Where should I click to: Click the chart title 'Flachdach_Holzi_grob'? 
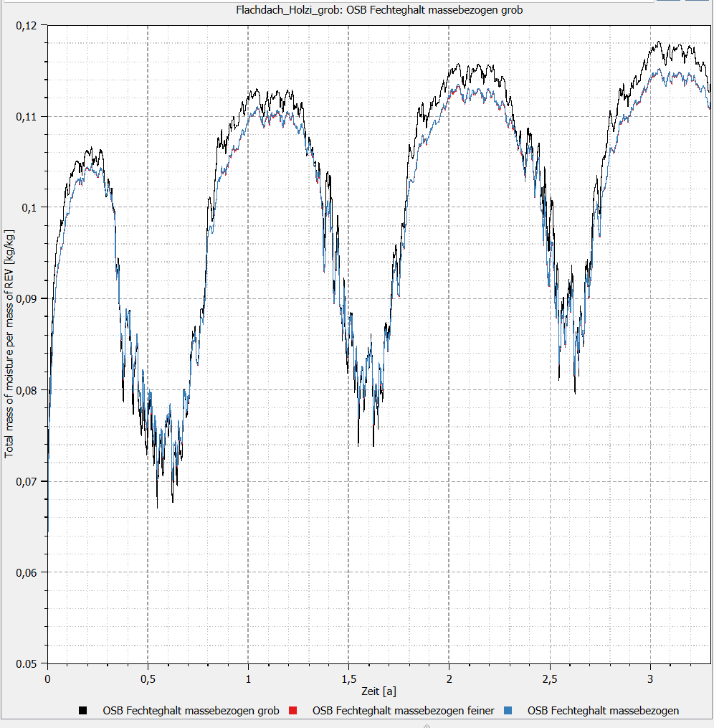coord(289,10)
